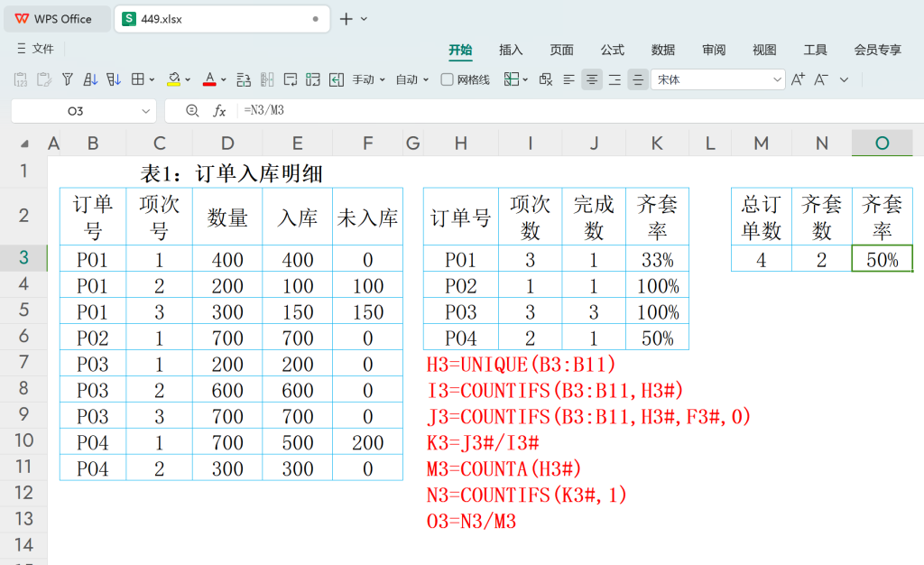Image resolution: width=924 pixels, height=565 pixels.
Task: Click the red text N3=COUNTIFS(K3#, 1)
Action: (x=526, y=495)
